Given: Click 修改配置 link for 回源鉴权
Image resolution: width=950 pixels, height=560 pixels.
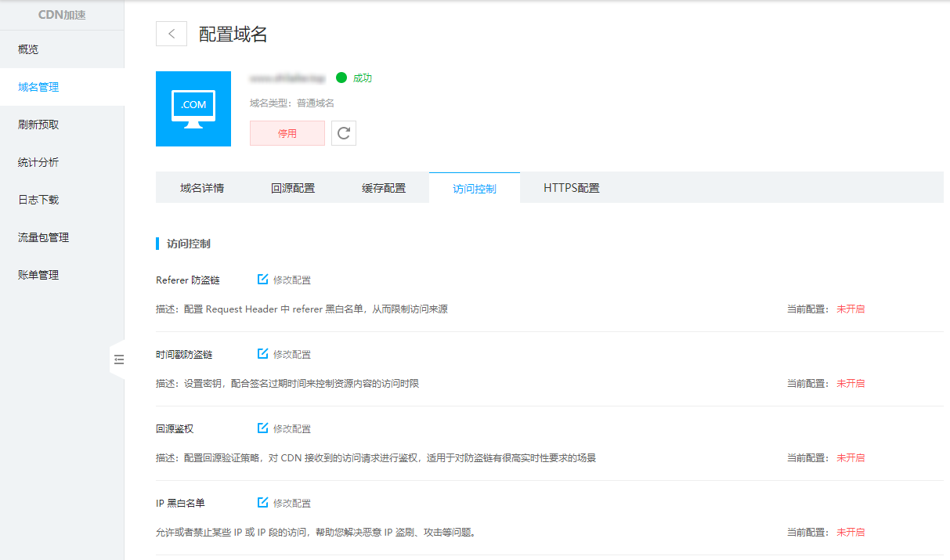Looking at the screenshot, I should coord(292,429).
